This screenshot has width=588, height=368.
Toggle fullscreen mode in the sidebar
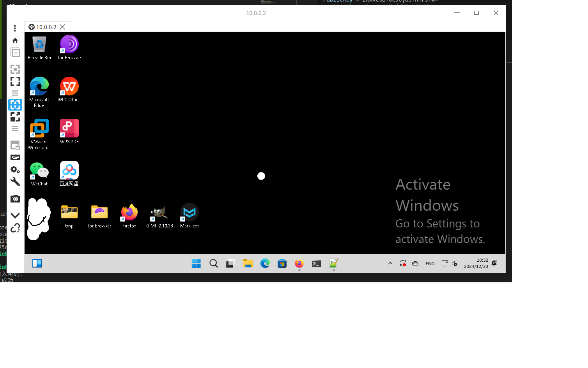tap(15, 81)
